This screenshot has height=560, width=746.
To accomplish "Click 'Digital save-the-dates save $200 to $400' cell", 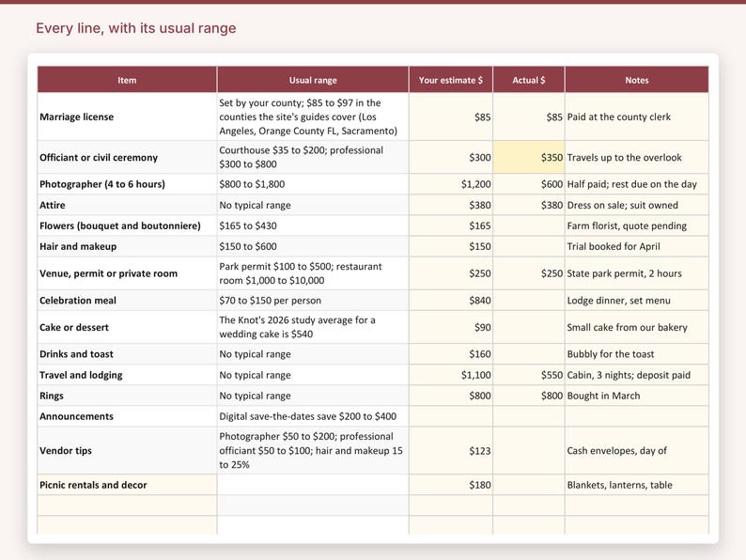I will [x=313, y=416].
